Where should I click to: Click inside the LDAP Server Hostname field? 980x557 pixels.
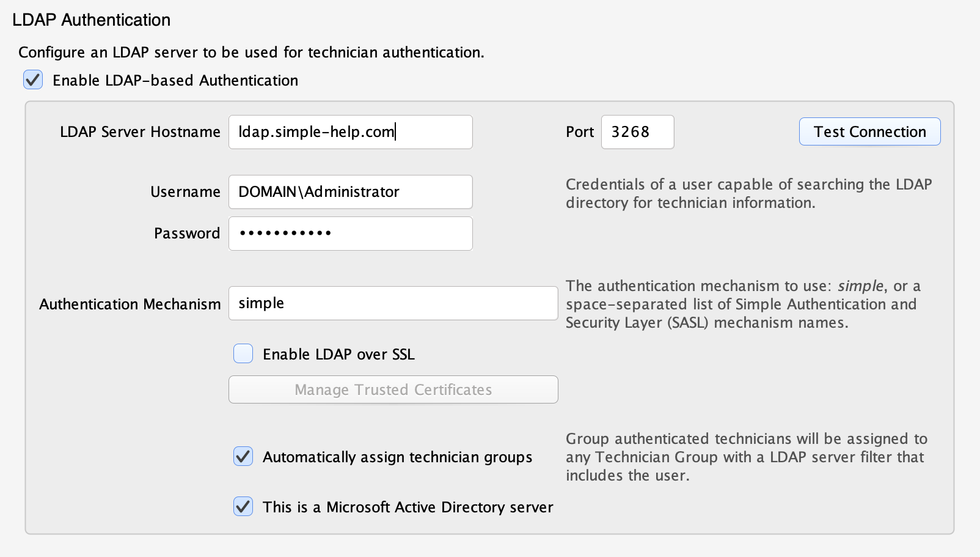[350, 131]
